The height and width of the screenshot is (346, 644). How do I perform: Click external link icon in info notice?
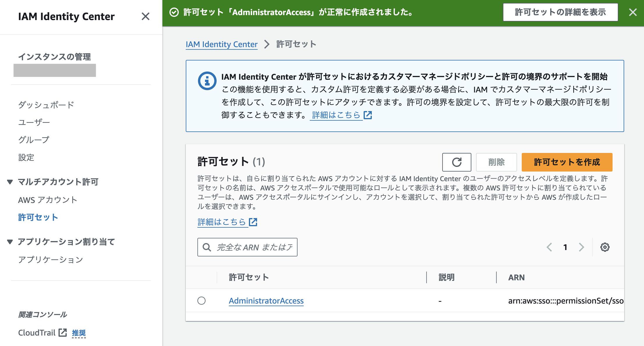(368, 115)
